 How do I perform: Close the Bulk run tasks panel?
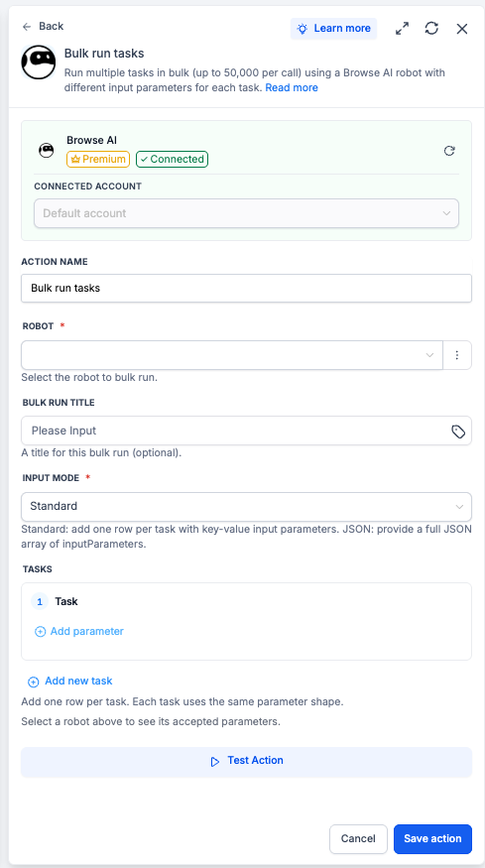pos(462,29)
